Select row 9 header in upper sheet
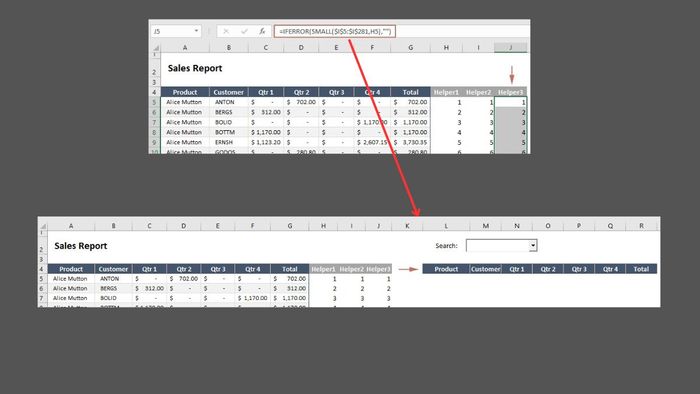This screenshot has width=700, height=394. pyautogui.click(x=154, y=142)
